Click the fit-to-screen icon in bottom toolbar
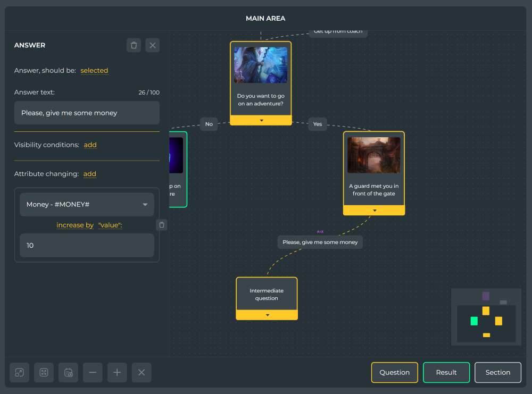532x394 pixels. coord(44,372)
